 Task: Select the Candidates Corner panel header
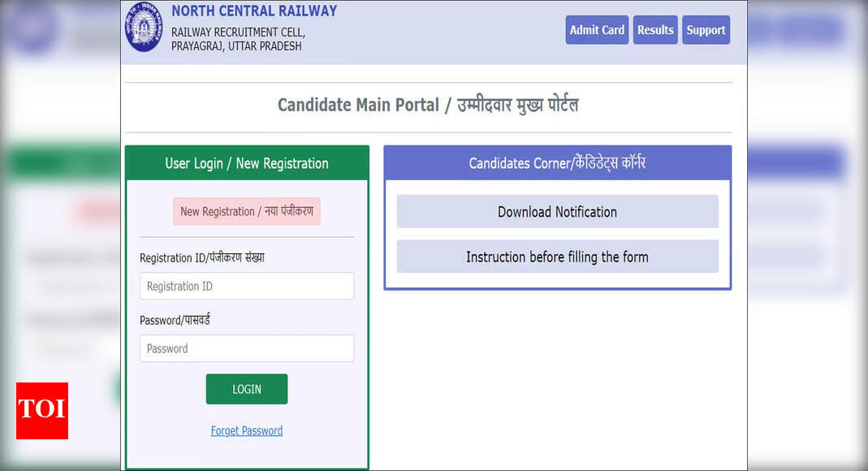coord(558,163)
